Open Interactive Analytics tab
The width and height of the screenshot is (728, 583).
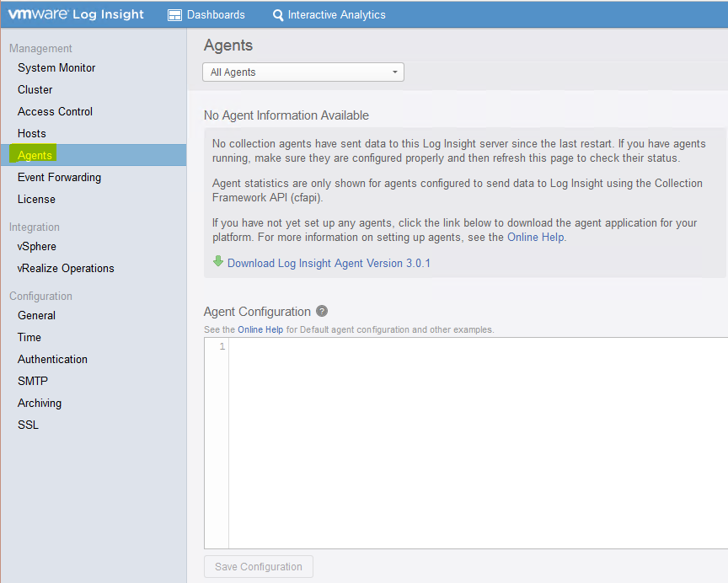(329, 15)
